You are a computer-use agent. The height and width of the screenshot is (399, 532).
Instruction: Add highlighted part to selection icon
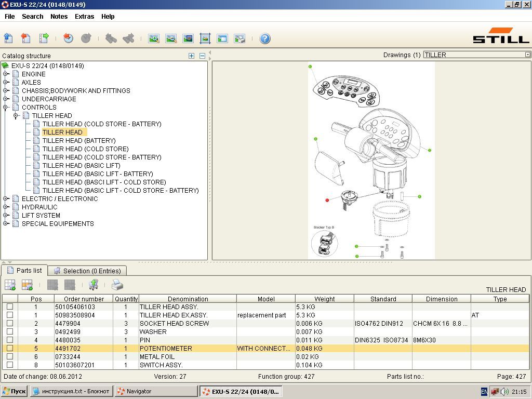(27, 285)
